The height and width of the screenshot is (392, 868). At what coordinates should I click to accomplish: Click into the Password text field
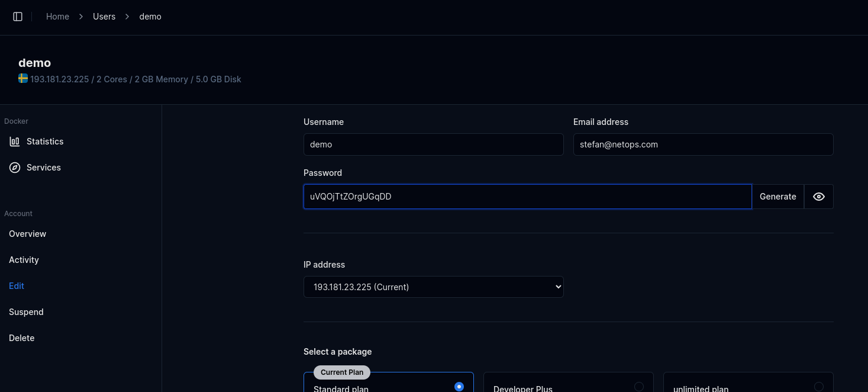pos(527,197)
